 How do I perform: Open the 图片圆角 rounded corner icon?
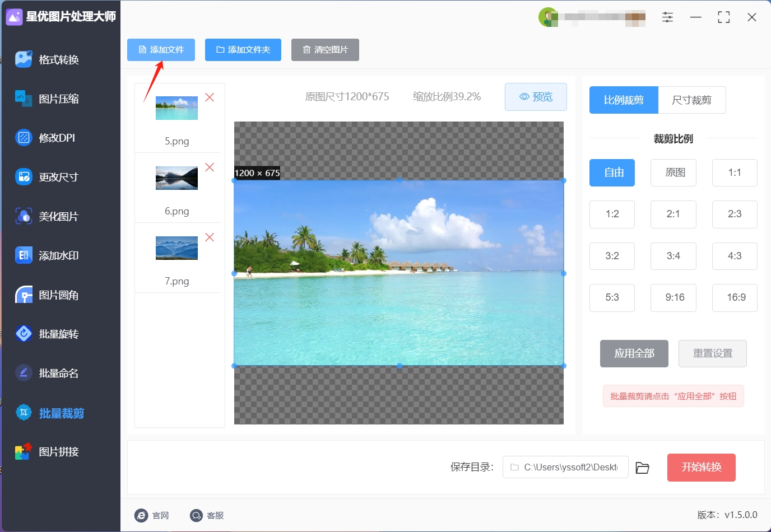24,295
